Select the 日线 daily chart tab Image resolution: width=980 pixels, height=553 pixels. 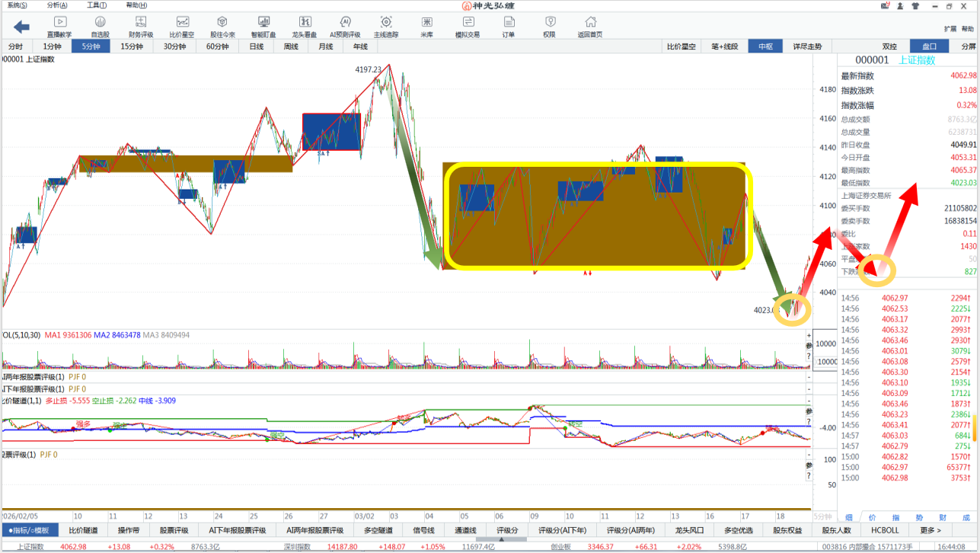click(257, 46)
